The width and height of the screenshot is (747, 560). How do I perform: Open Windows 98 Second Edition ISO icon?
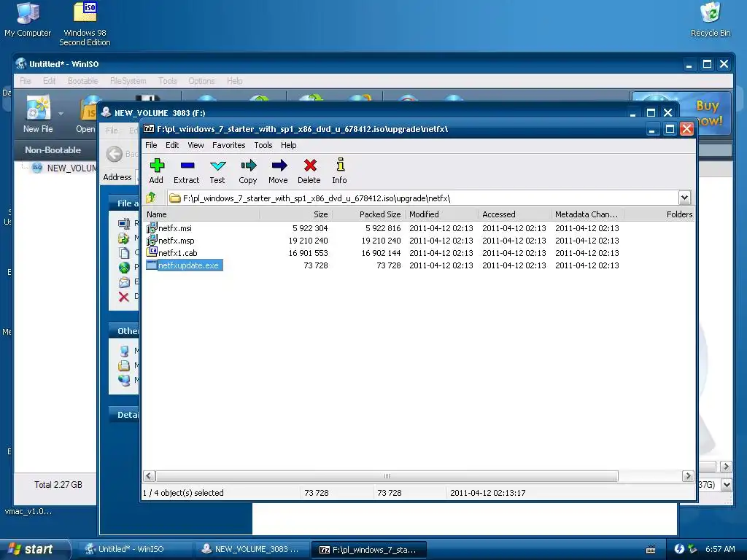(85, 24)
